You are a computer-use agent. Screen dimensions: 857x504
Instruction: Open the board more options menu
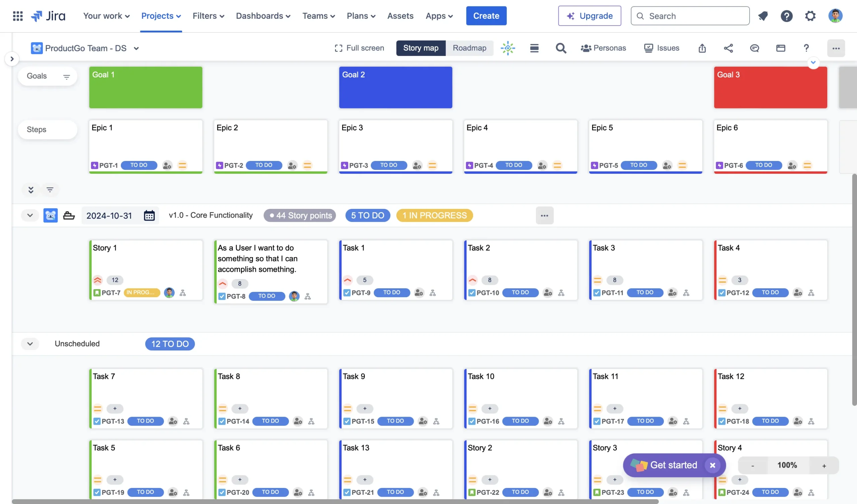coord(836,48)
